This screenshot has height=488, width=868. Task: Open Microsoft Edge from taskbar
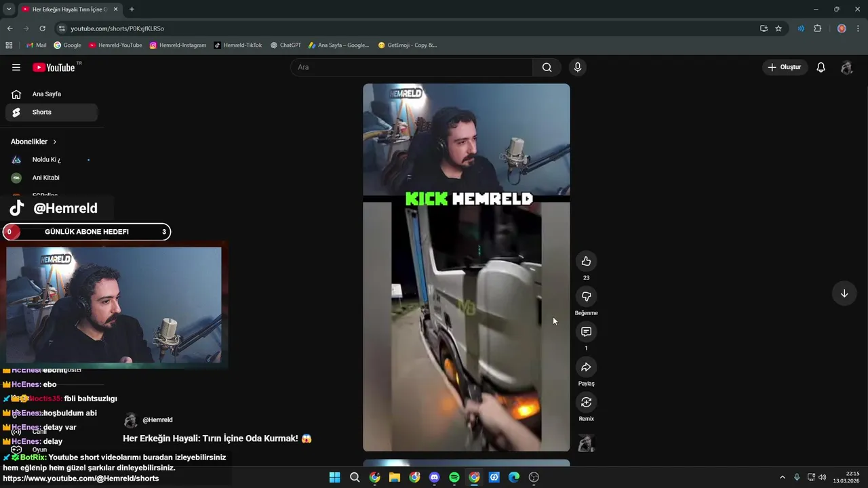tap(514, 477)
